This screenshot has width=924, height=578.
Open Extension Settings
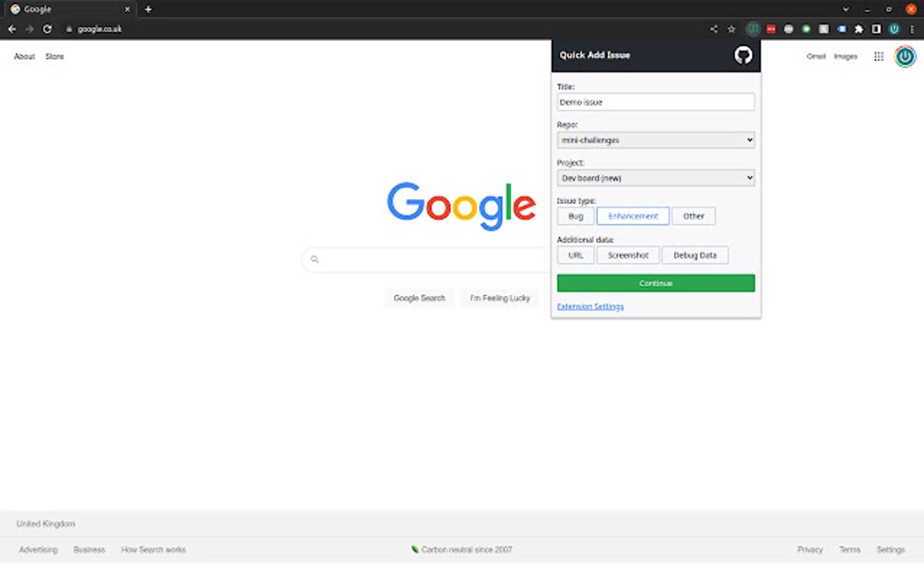pos(590,306)
